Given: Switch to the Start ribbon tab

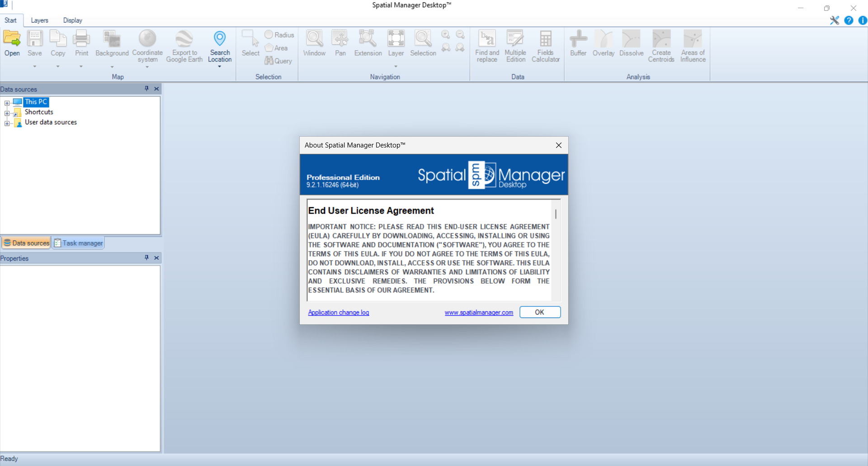Looking at the screenshot, I should tap(10, 20).
